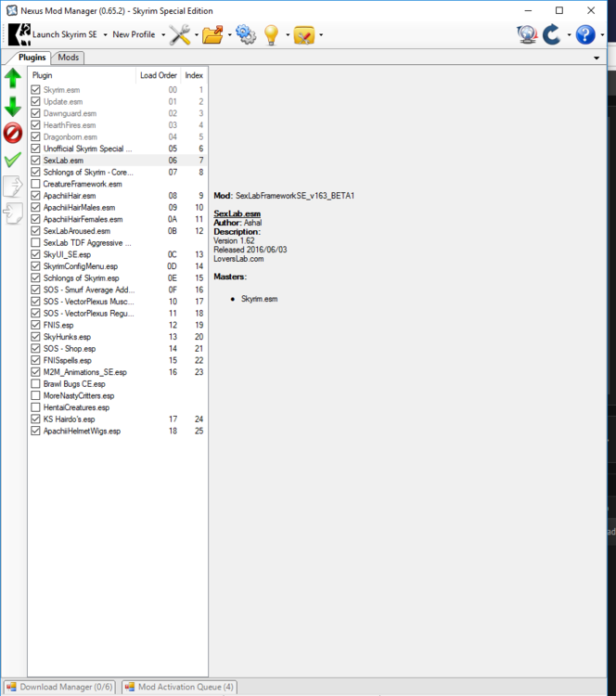Toggle the ApachiiHair.esm checkbox
This screenshot has height=696, width=616.
35,195
